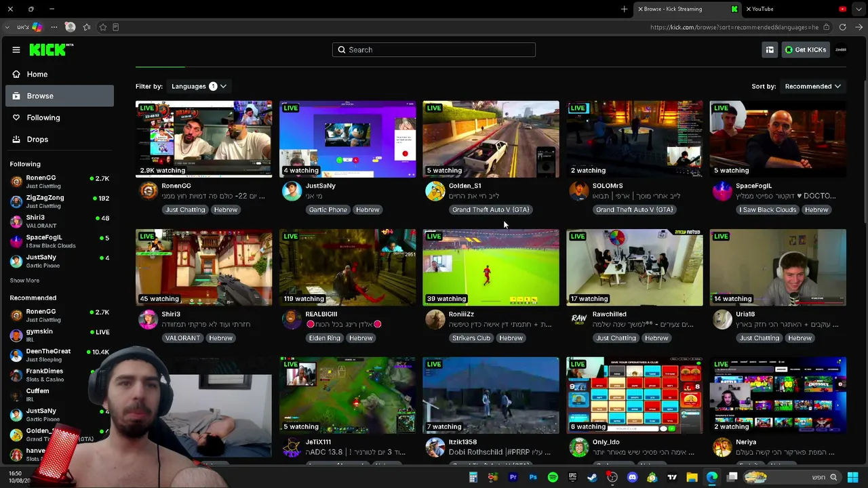Launch Adobe Premiere Pro from taskbar

pyautogui.click(x=513, y=477)
